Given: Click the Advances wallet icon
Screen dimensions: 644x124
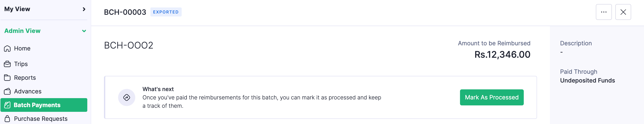Looking at the screenshot, I should coord(7,92).
